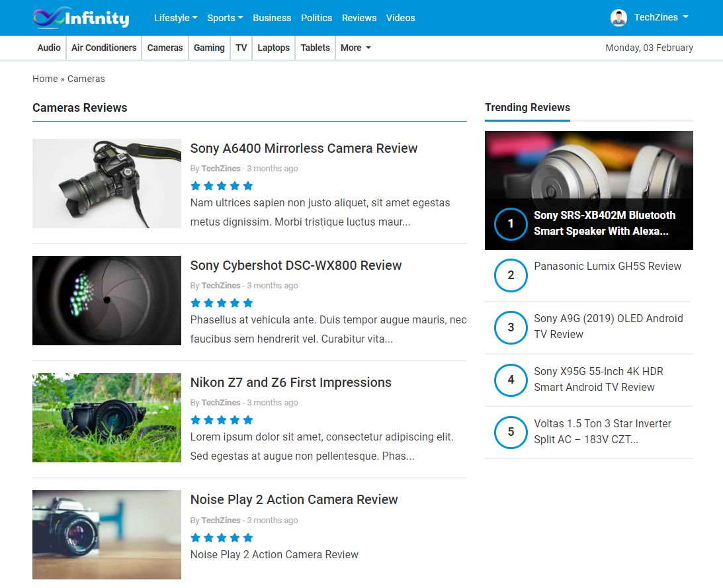
Task: Click the number 4 trending badge
Action: pyautogui.click(x=511, y=380)
